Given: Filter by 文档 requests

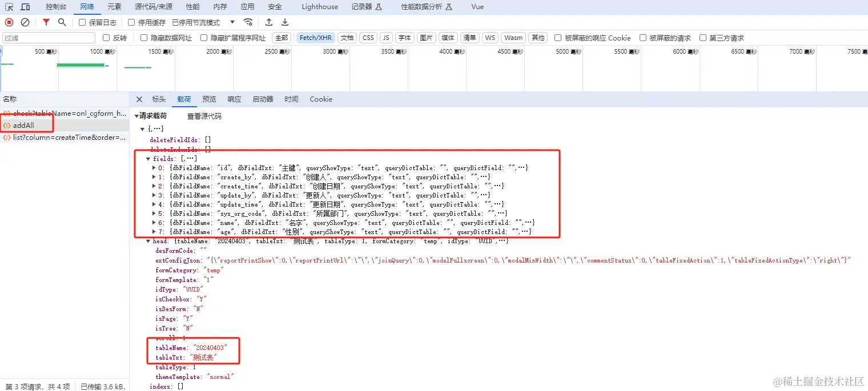Looking at the screenshot, I should click(x=347, y=38).
